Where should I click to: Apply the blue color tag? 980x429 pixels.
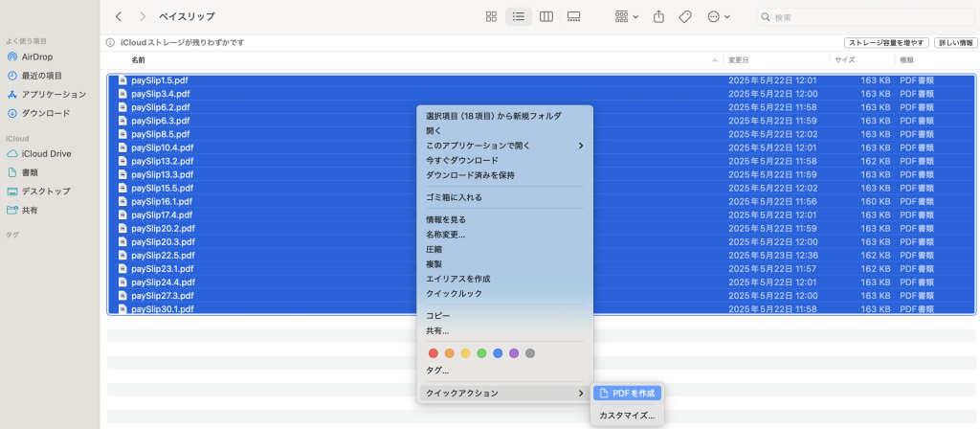[x=498, y=353]
